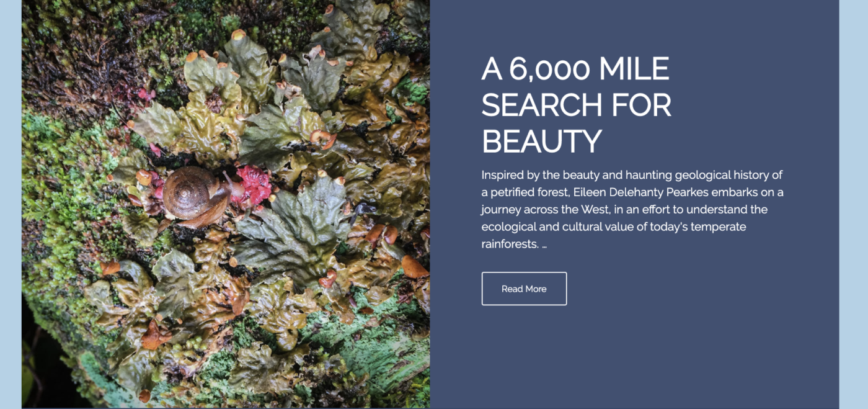
Task: Click the Read More button
Action: 524,289
